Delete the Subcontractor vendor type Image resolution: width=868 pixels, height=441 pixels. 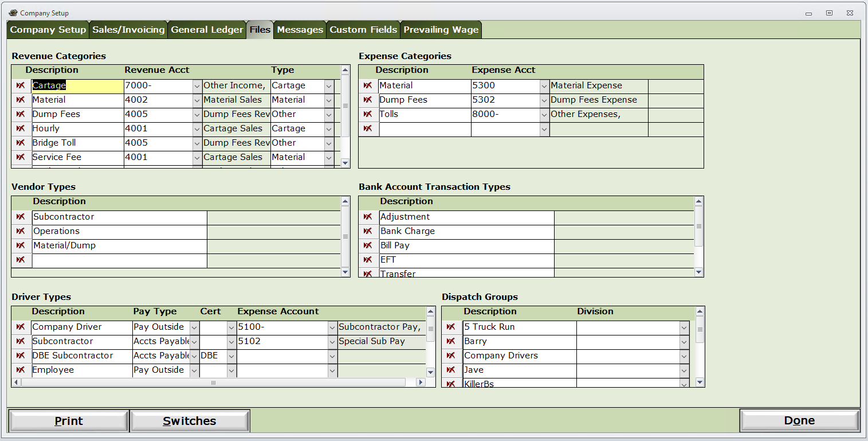(21, 217)
